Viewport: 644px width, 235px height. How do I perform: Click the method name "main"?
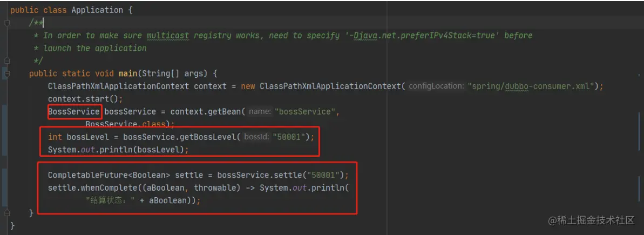128,74
